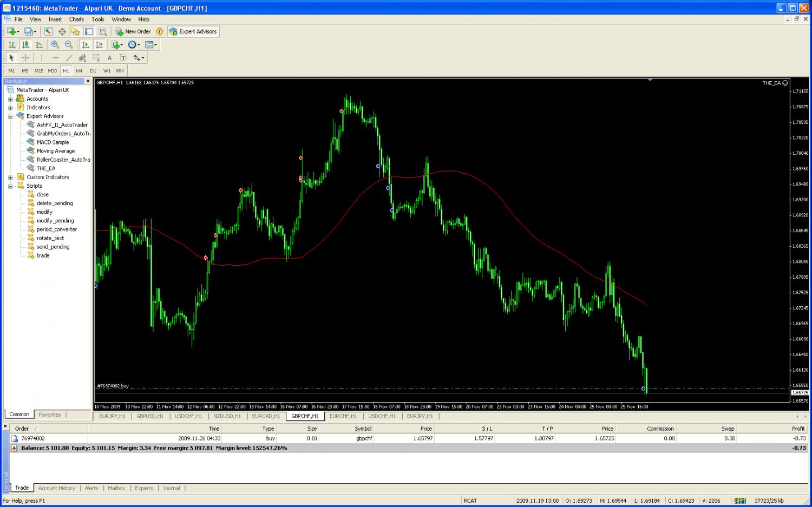The width and height of the screenshot is (812, 507).
Task: Switch to the Account History tab
Action: pos(57,488)
